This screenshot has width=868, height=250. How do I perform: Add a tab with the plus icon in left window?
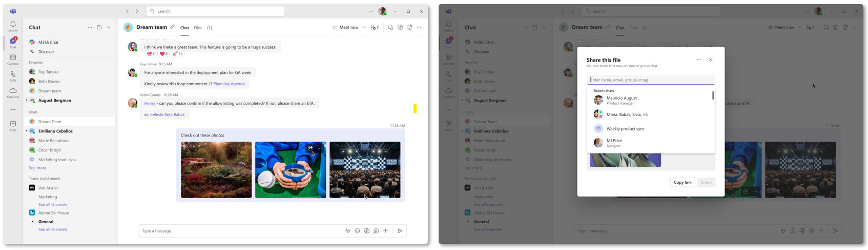[x=210, y=28]
